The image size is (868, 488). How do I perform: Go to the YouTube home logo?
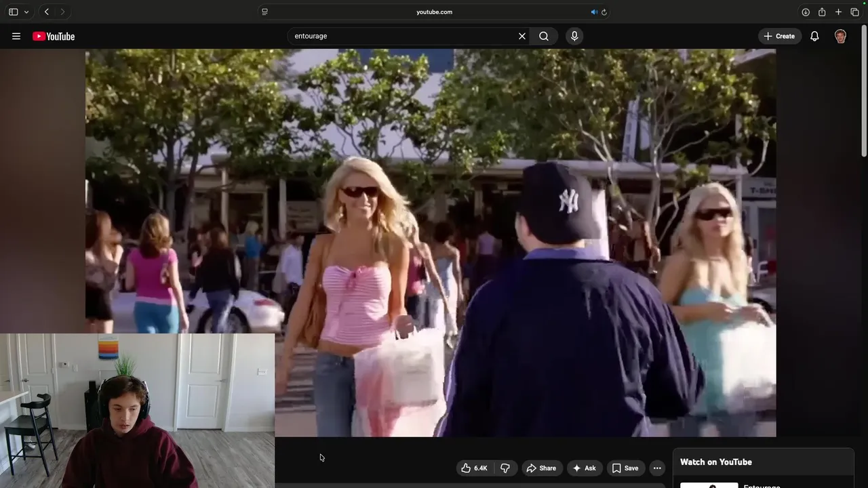coord(54,36)
